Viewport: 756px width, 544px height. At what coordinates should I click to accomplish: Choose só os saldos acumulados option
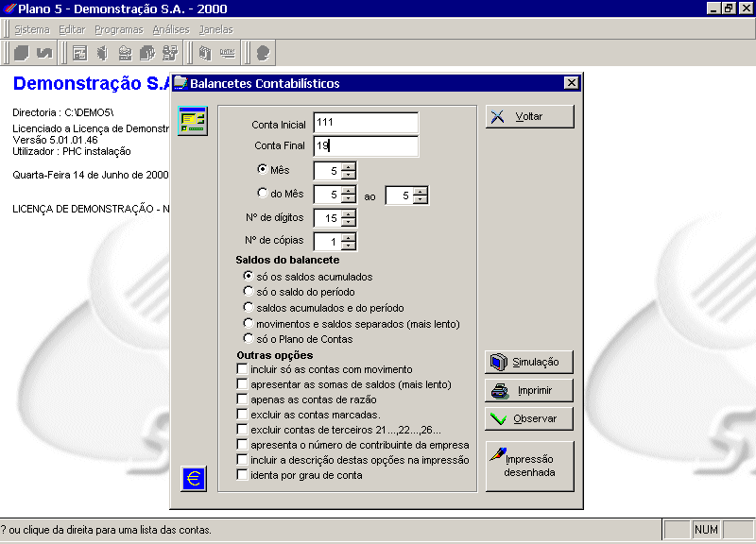click(x=249, y=276)
